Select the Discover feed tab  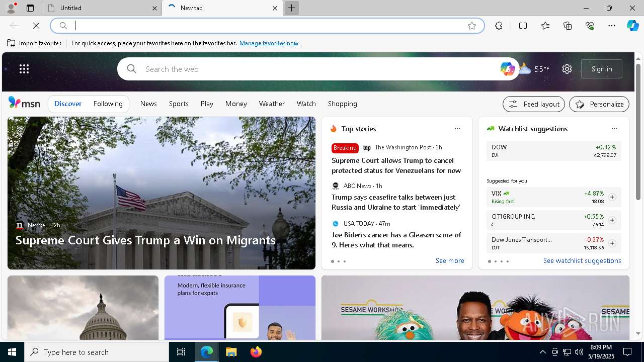68,104
